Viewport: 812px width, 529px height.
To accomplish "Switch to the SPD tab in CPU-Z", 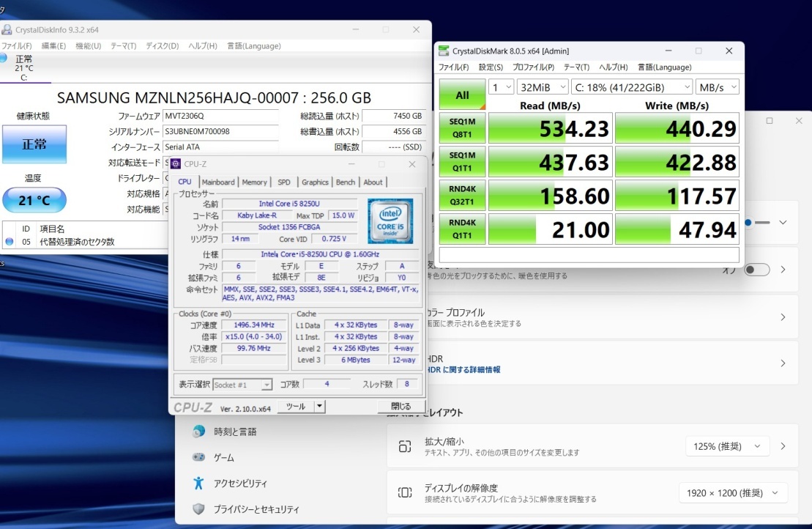I will [x=284, y=182].
